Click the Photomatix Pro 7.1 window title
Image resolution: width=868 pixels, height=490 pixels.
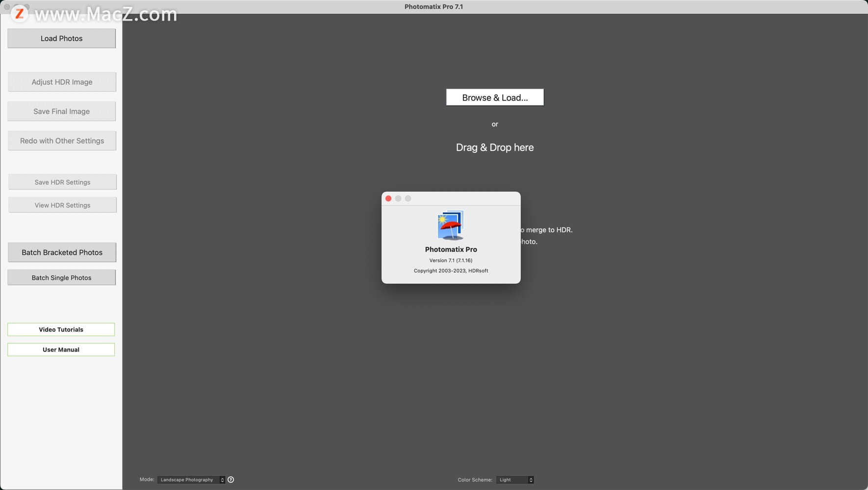434,7
